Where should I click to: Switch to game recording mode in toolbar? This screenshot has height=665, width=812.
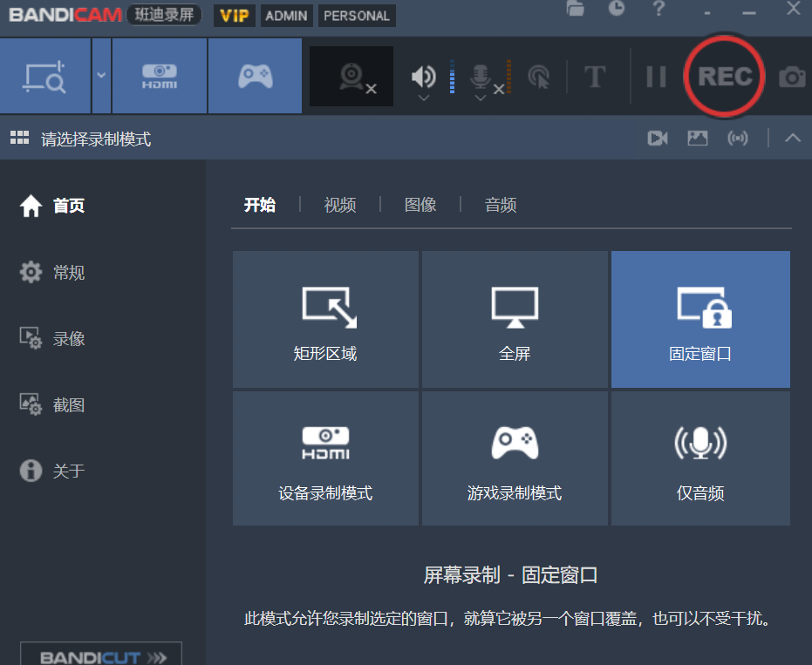point(256,76)
